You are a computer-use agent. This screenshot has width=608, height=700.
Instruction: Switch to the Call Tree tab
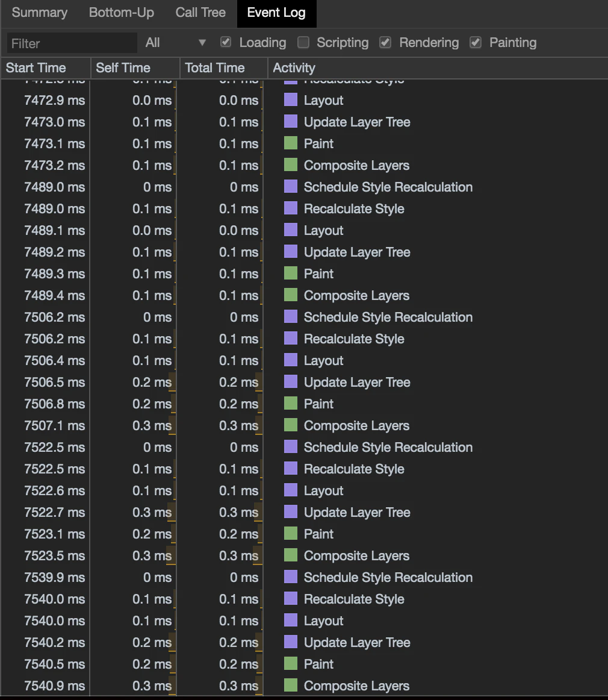[x=200, y=13]
